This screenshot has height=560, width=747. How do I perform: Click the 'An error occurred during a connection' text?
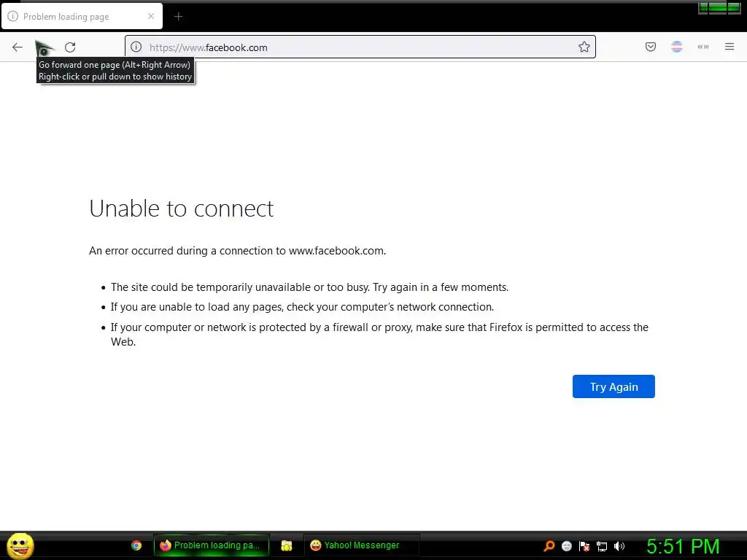pos(237,251)
